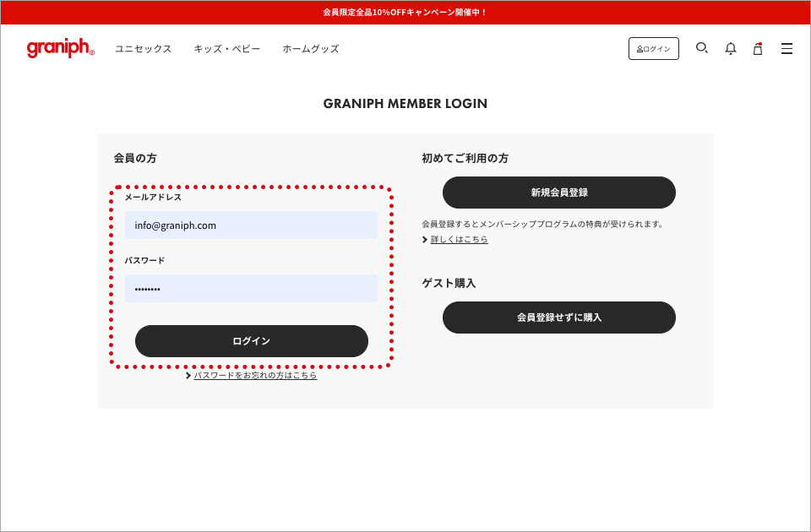This screenshot has height=532, width=811.
Task: Click the header ログイン button
Action: click(654, 49)
